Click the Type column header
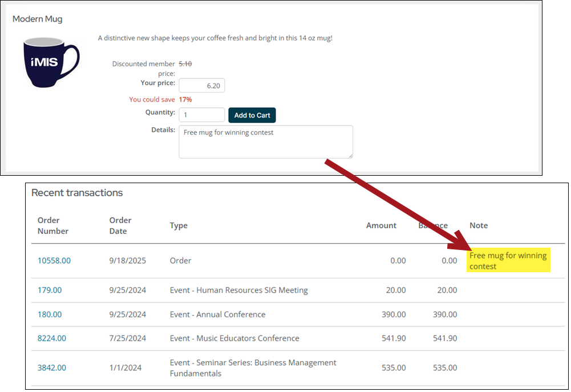The width and height of the screenshot is (571, 392). coord(179,225)
